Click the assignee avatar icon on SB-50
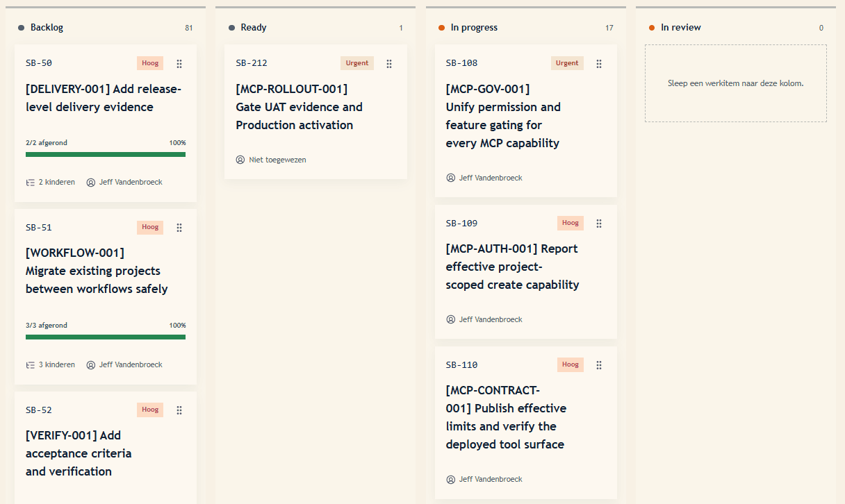The image size is (845, 504). point(91,183)
